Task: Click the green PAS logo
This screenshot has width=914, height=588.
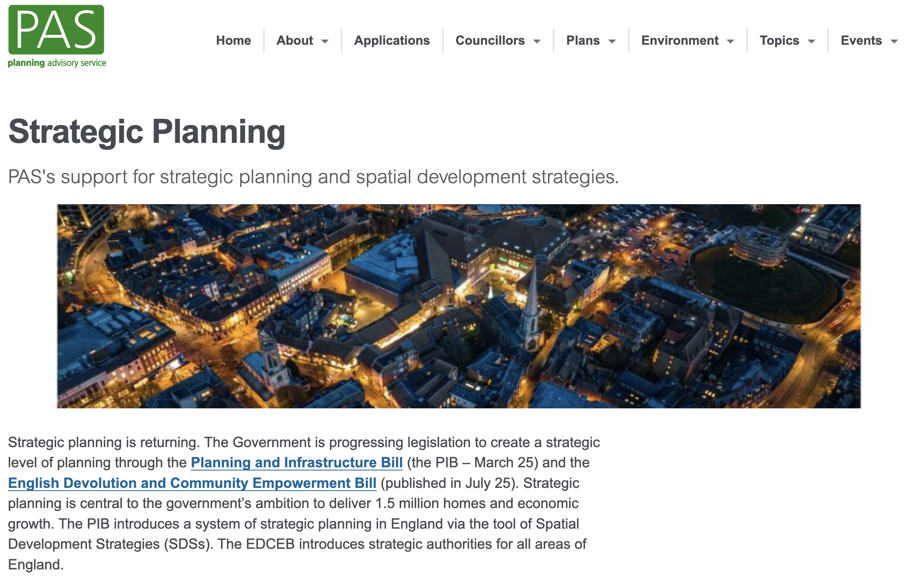Action: (x=56, y=30)
